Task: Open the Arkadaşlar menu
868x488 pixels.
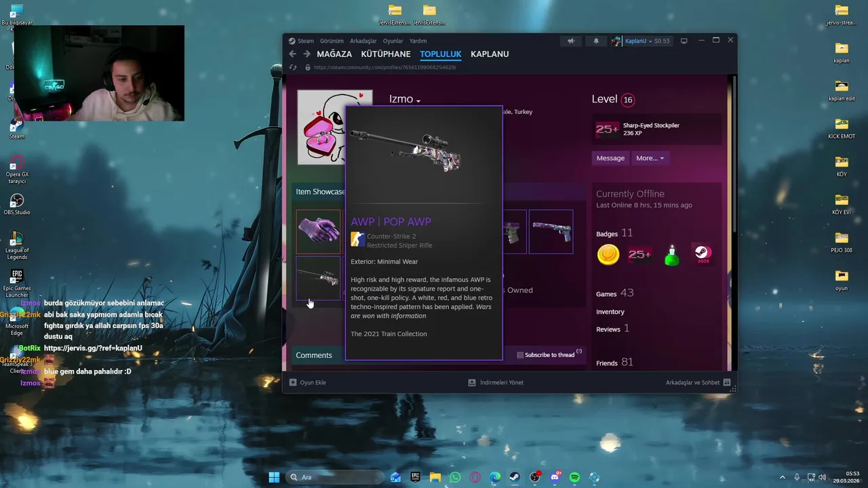Action: [x=363, y=41]
